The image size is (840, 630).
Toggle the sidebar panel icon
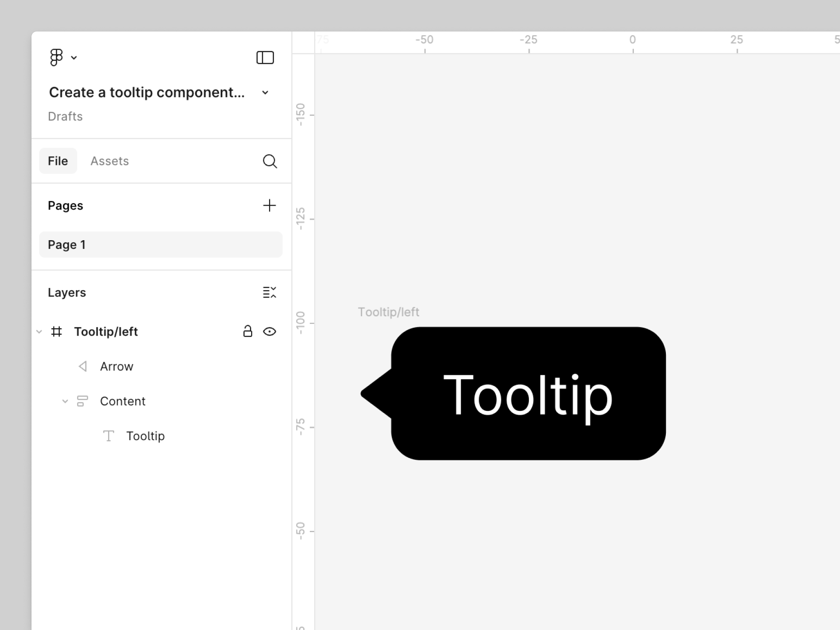coord(265,57)
